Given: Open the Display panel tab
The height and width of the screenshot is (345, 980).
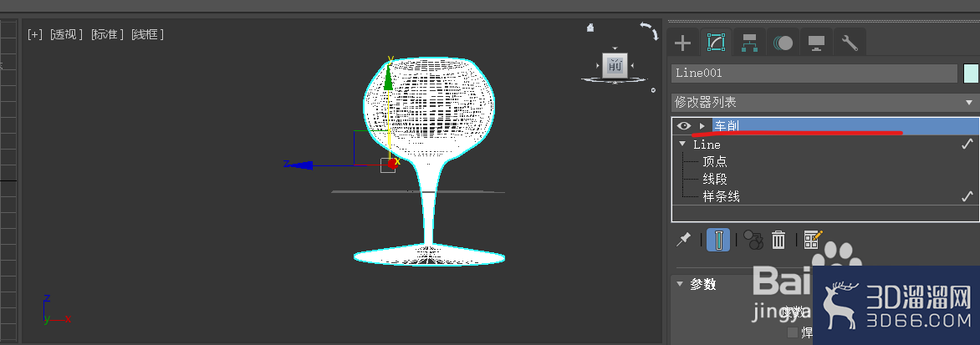Looking at the screenshot, I should [815, 43].
